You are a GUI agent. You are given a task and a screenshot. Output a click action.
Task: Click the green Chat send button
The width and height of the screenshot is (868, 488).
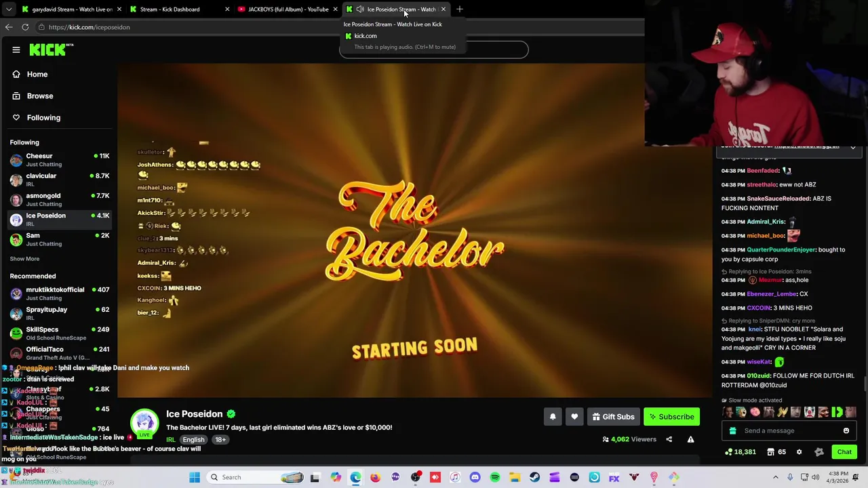pos(844,452)
